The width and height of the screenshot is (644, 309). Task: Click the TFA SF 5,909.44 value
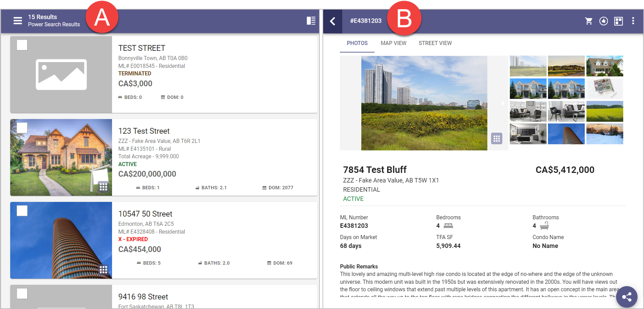448,246
